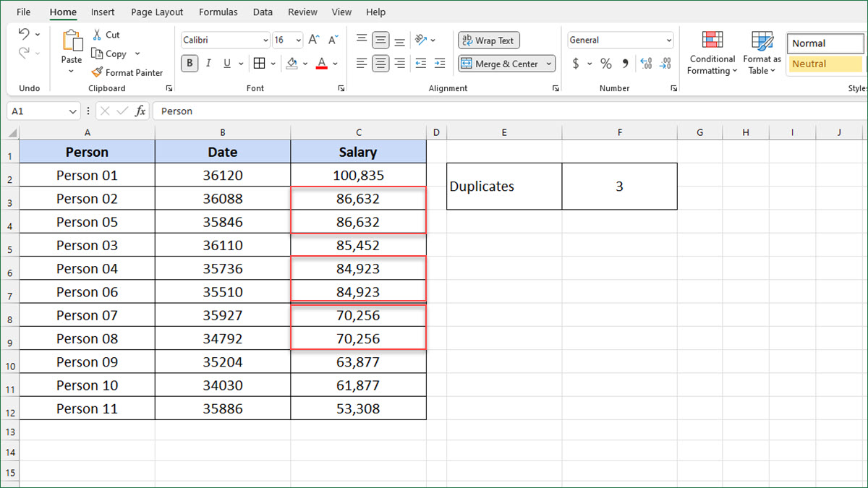Apply bold formatting with the Bold icon
Viewport: 868px width, 488px height.
coord(189,64)
